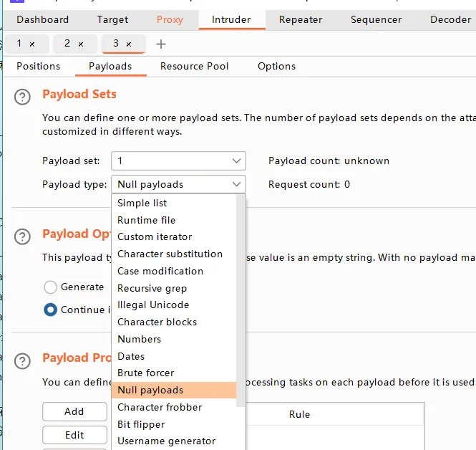Add a new Intruder tab with plus

point(161,44)
